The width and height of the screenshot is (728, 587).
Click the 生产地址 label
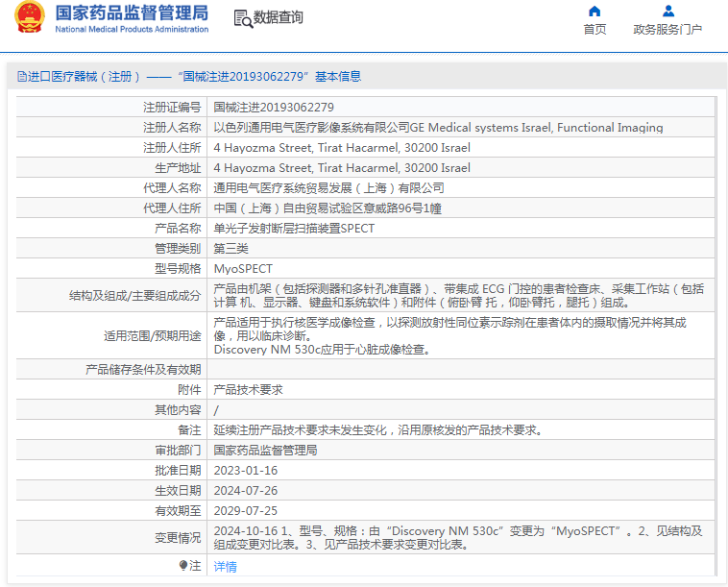pyautogui.click(x=178, y=168)
